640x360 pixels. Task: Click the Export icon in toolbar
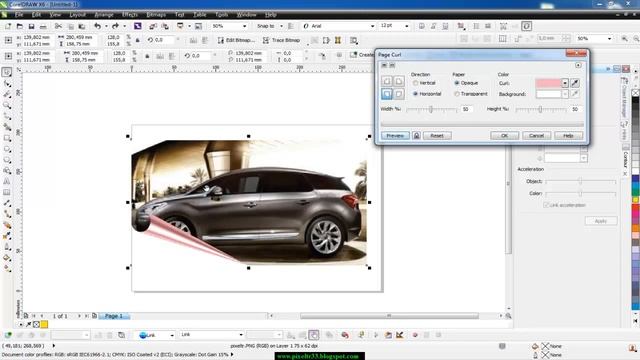[x=165, y=26]
